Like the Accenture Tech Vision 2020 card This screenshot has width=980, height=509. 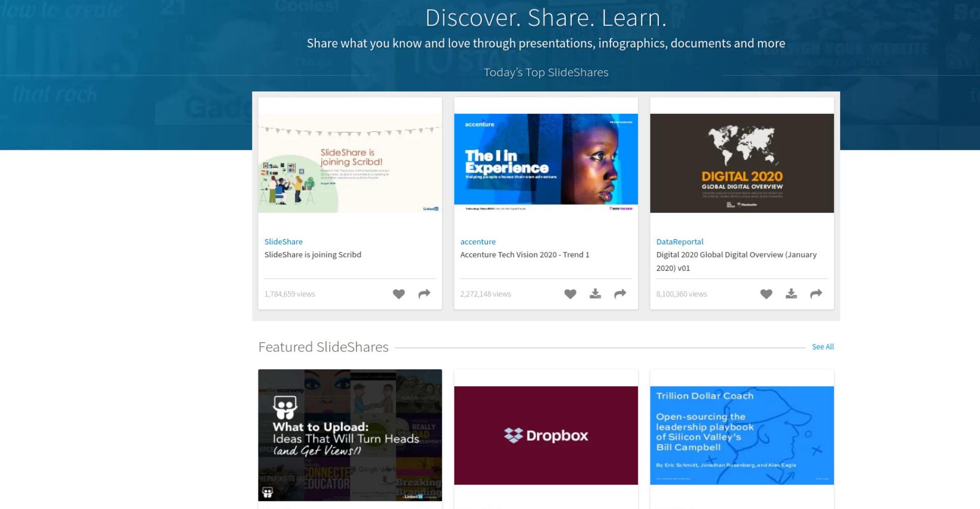pyautogui.click(x=570, y=294)
